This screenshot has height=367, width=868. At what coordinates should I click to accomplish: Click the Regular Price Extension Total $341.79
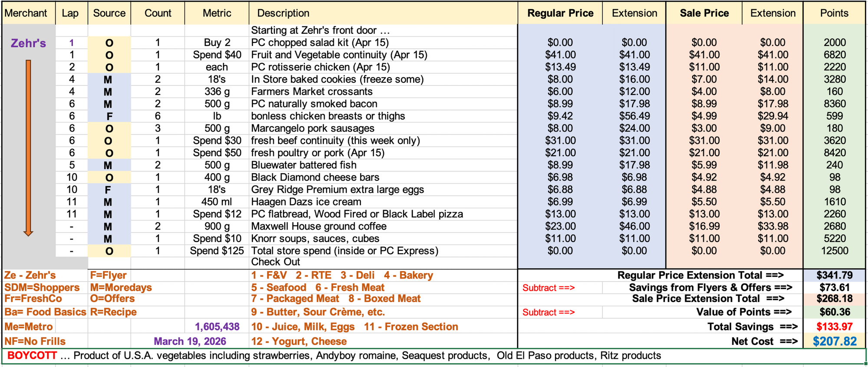tap(834, 275)
